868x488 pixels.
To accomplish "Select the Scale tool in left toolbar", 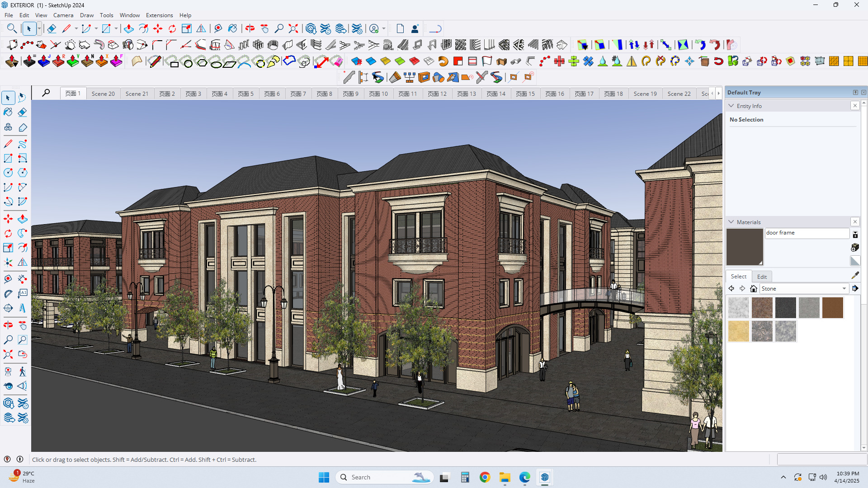I will tap(8, 248).
